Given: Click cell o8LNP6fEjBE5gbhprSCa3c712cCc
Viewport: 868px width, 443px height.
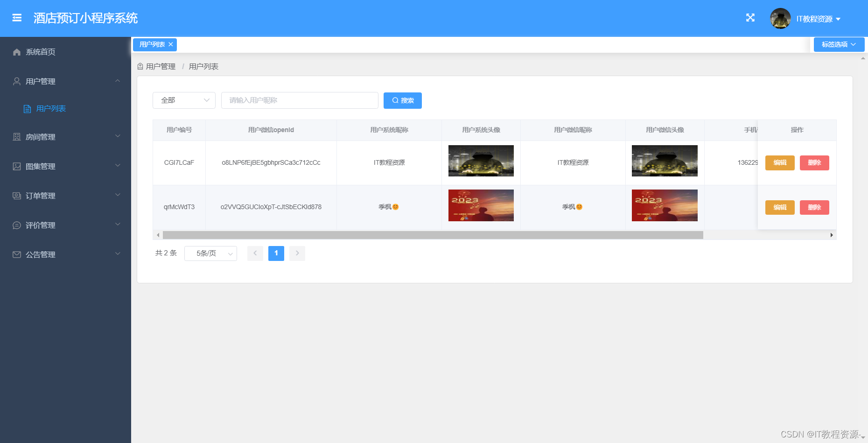Looking at the screenshot, I should (x=271, y=163).
